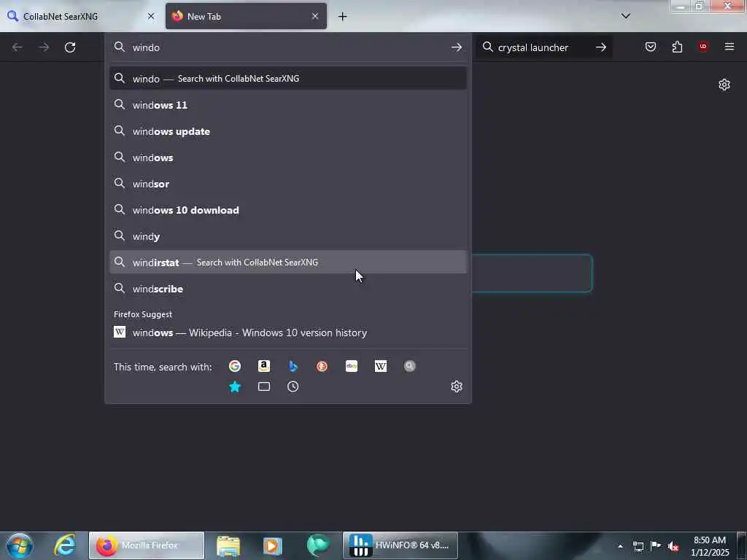This screenshot has height=560, width=747.
Task: Choose the 'windo — Search with CollabNet SearXNG' row
Action: pos(287,79)
